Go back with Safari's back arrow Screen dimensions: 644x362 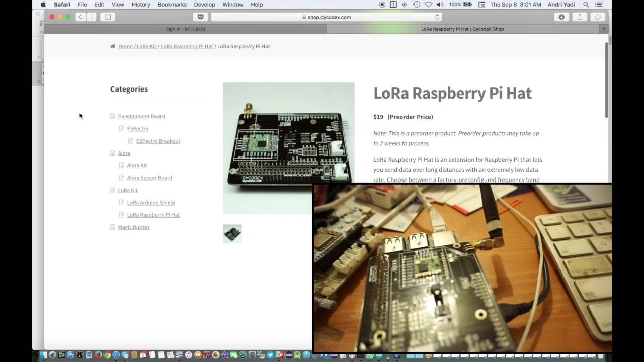tap(80, 17)
